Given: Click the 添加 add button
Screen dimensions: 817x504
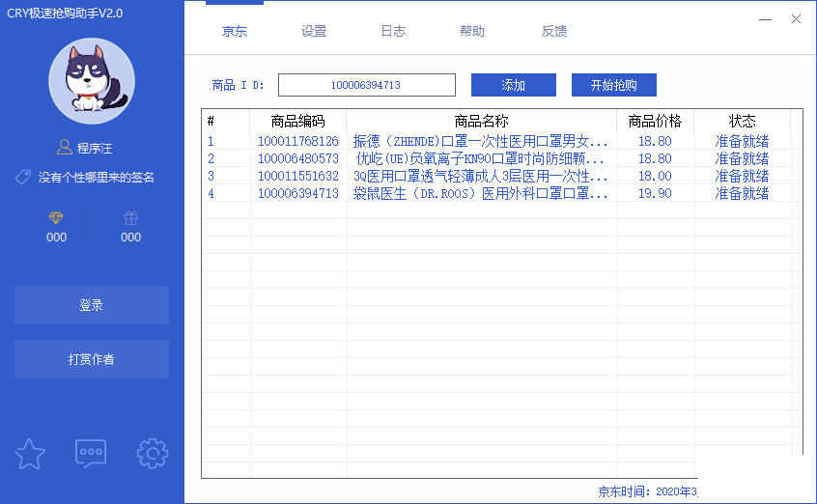Looking at the screenshot, I should (513, 85).
